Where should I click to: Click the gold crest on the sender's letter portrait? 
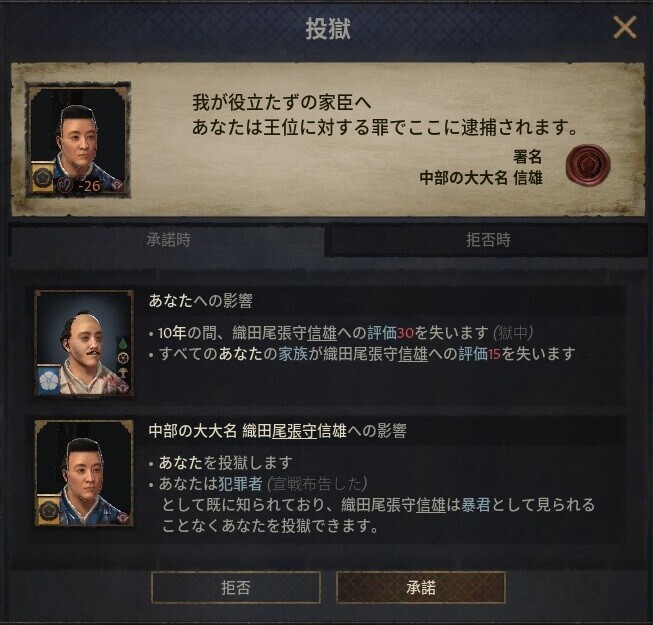click(x=43, y=177)
